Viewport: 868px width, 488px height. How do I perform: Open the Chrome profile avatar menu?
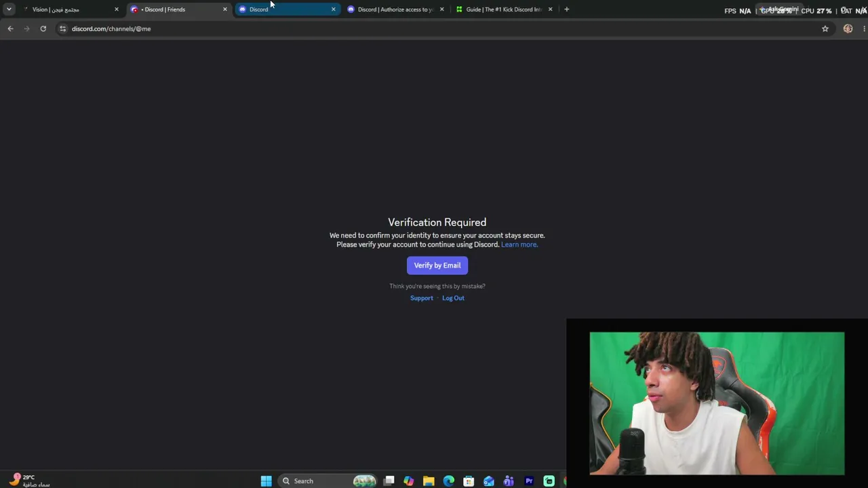(x=848, y=28)
